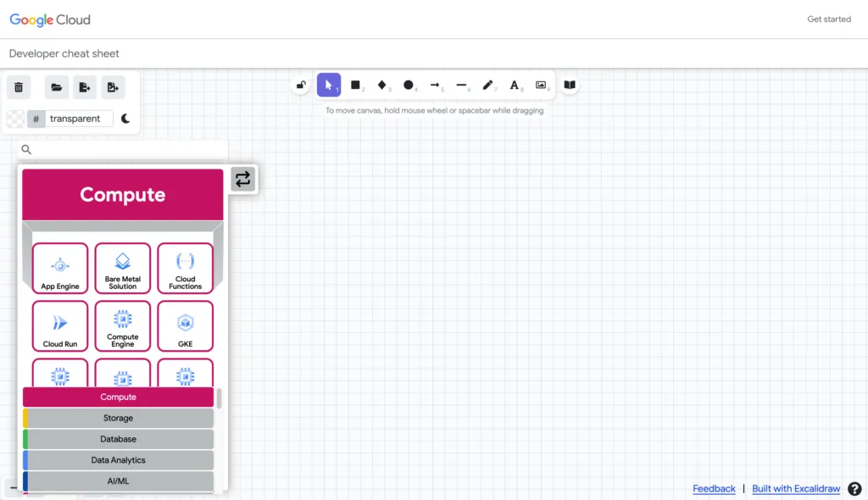The image size is (868, 500).
Task: Select the Rectangle tool
Action: [355, 86]
